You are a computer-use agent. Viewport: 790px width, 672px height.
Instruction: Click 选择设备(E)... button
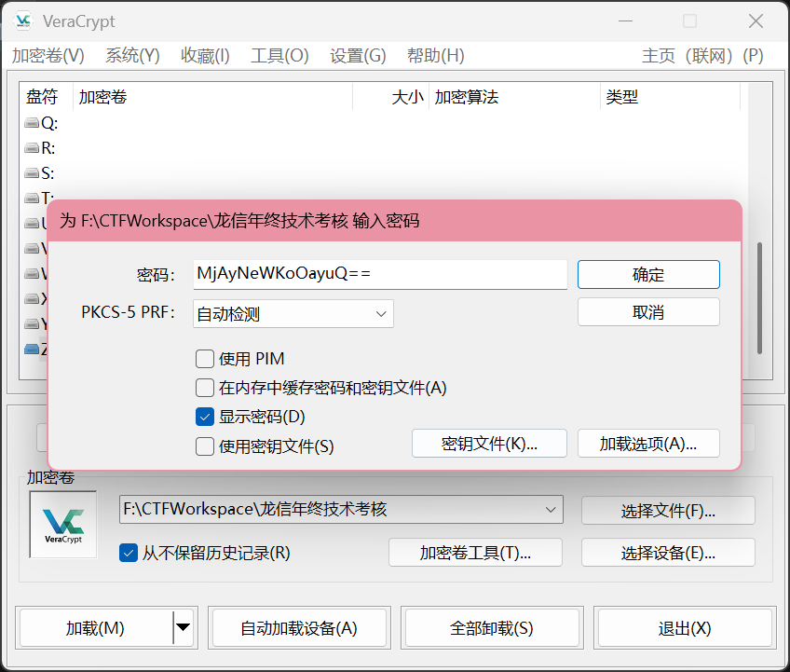pyautogui.click(x=668, y=553)
